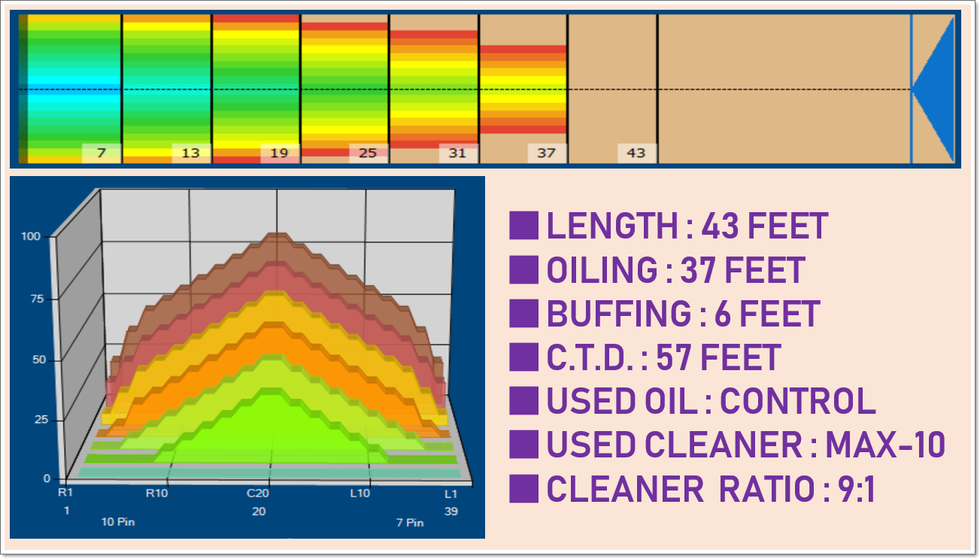Click the USED CLEANER : MAX-10 text
Viewport: 980px width, 559px height.
click(745, 445)
